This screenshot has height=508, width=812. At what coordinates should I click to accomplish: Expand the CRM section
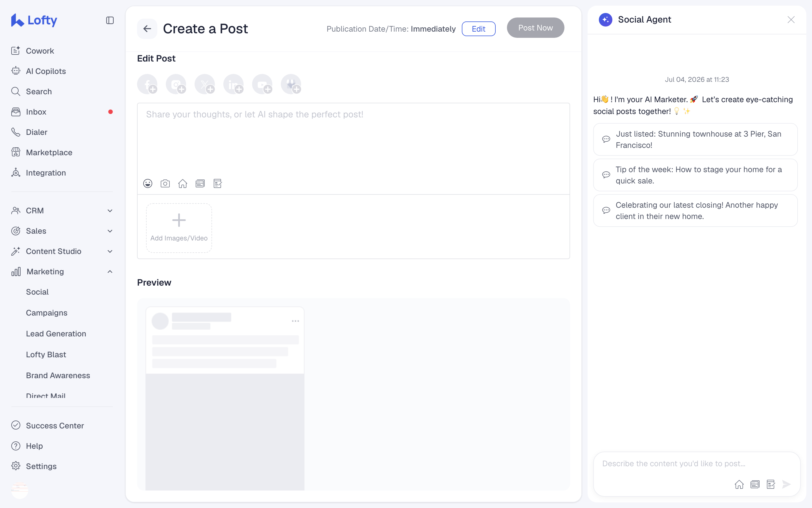(62, 211)
